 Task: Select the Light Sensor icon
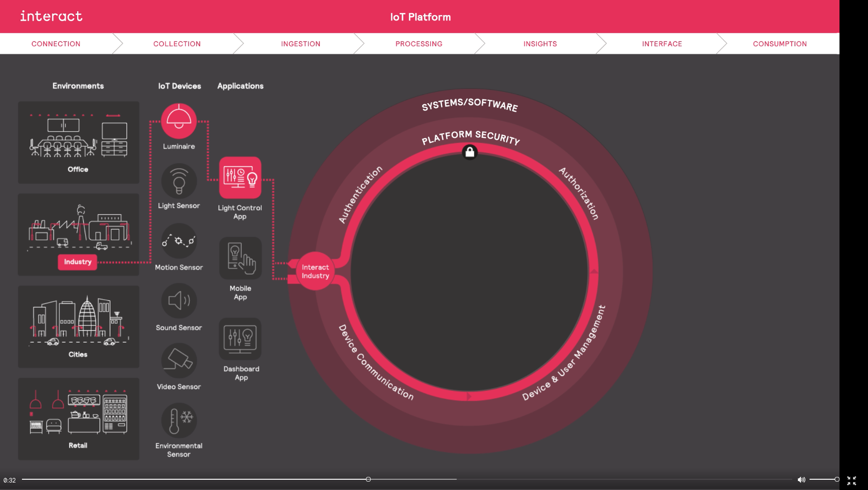coord(179,181)
